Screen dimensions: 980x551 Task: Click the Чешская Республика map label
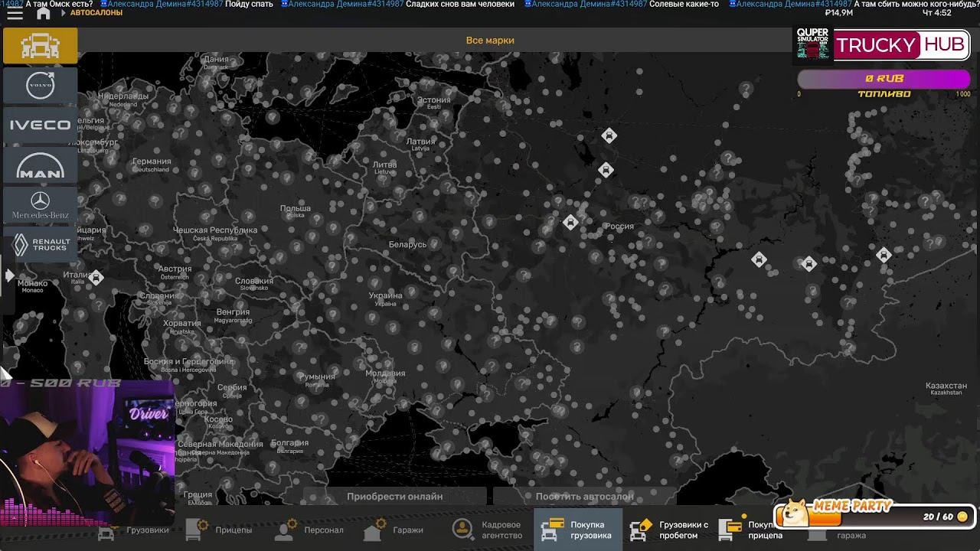(215, 230)
